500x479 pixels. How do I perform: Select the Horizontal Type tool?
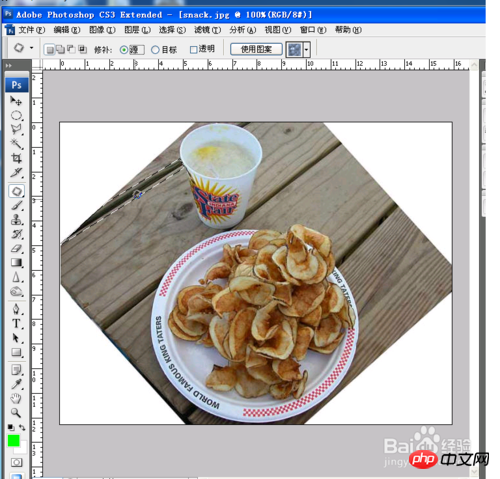pyautogui.click(x=16, y=323)
